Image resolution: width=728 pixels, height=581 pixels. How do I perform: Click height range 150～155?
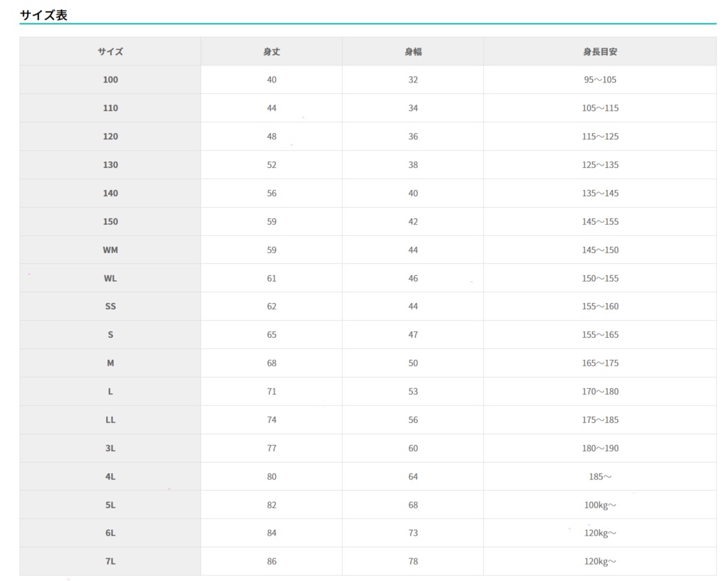(x=600, y=278)
